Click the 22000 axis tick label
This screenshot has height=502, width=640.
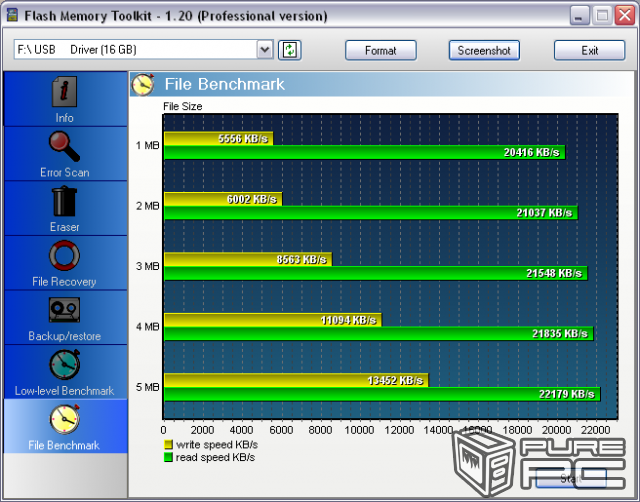596,430
